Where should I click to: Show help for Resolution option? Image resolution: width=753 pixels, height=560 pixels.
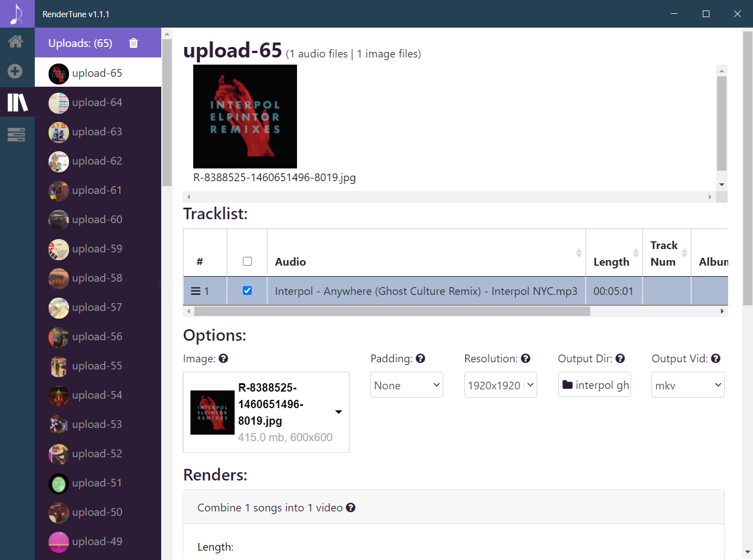click(x=526, y=358)
